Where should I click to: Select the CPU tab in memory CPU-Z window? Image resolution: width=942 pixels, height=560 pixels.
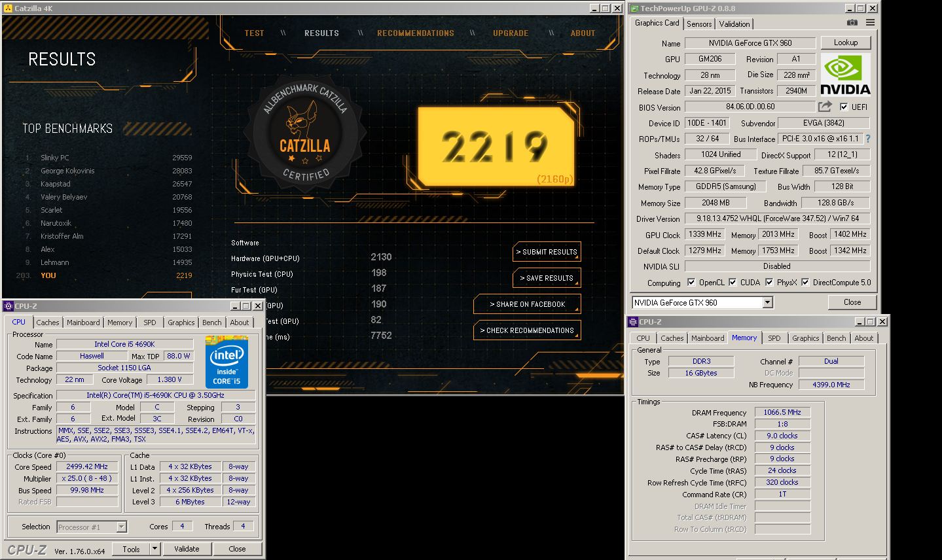tap(643, 338)
